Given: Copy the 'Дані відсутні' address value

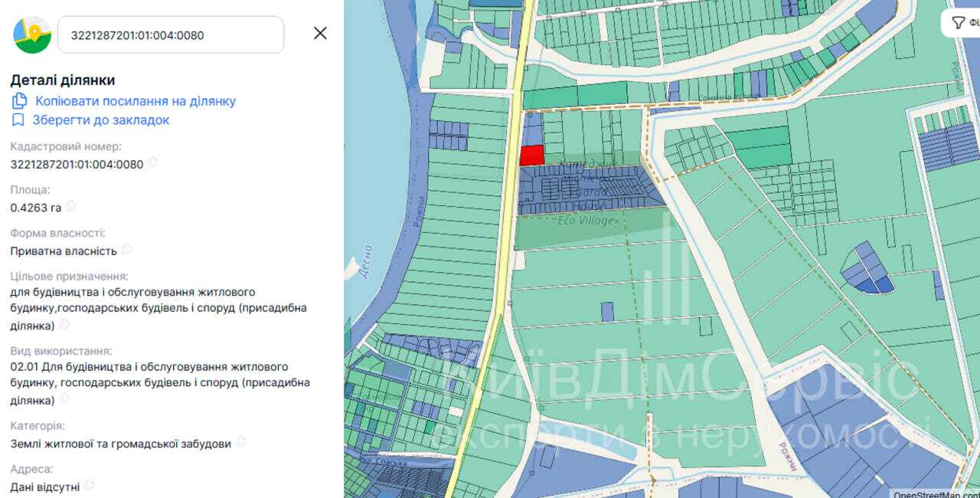Looking at the screenshot, I should (89, 485).
